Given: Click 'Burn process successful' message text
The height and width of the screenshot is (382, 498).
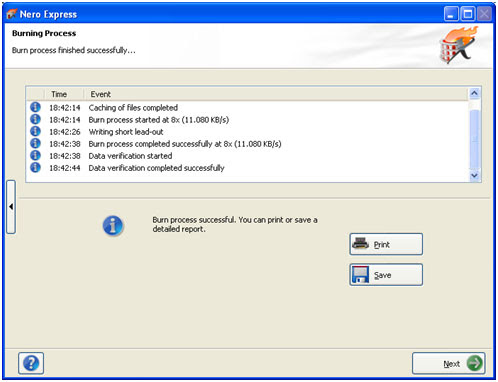Looking at the screenshot, I should [235, 224].
